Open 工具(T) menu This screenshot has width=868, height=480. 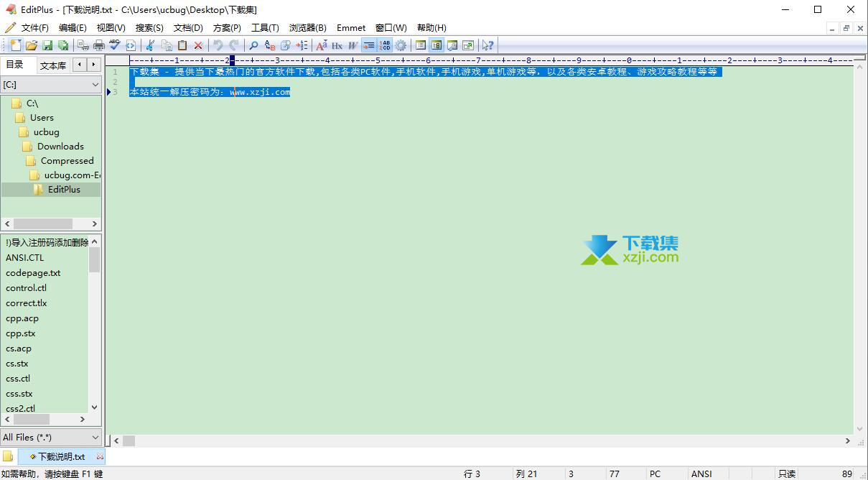tap(265, 27)
